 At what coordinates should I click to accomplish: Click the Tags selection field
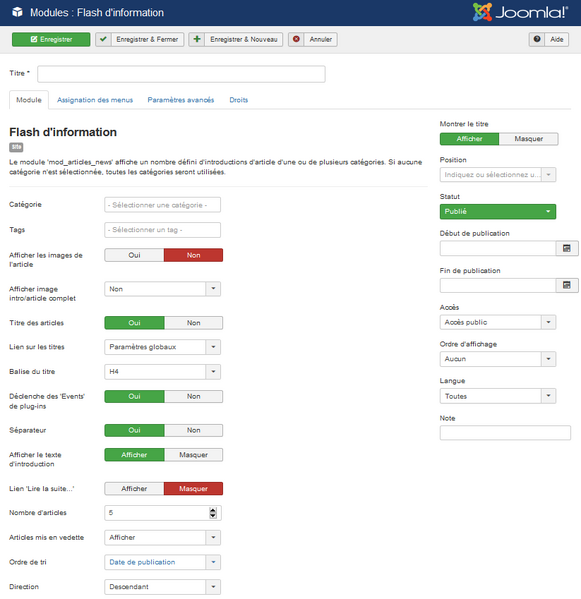click(x=162, y=230)
